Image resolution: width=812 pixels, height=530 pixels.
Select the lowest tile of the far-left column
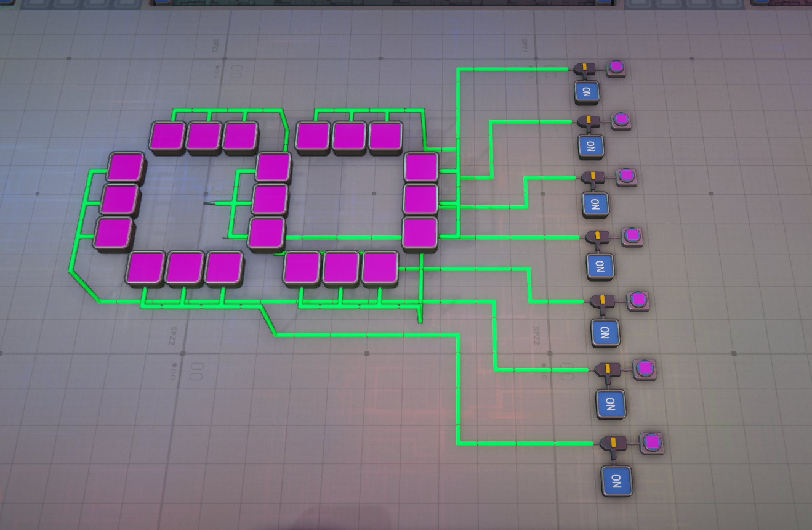113,233
